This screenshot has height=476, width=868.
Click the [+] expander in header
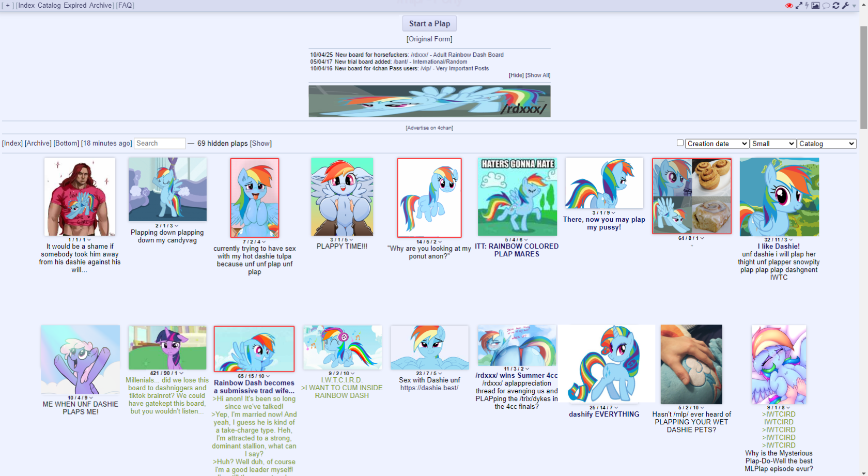[8, 5]
